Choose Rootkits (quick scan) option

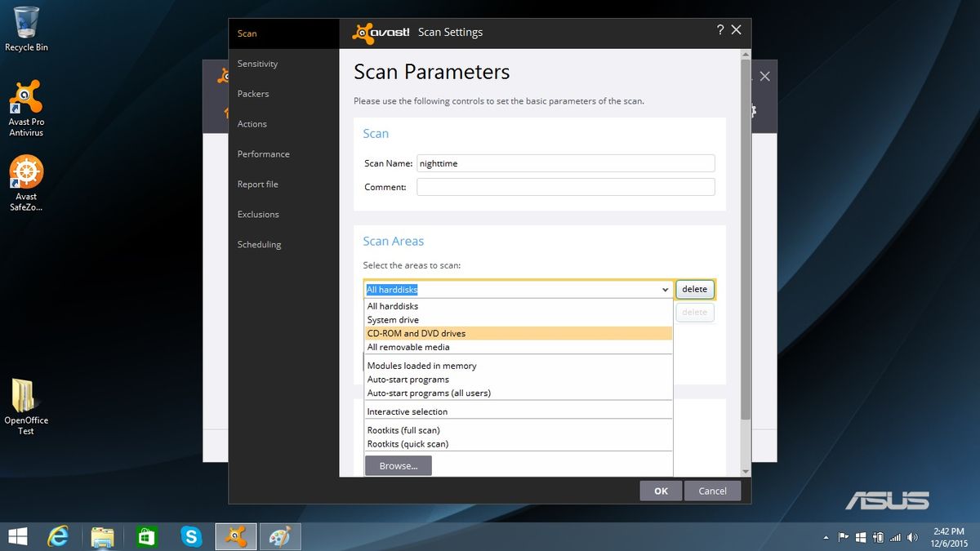[x=518, y=444]
